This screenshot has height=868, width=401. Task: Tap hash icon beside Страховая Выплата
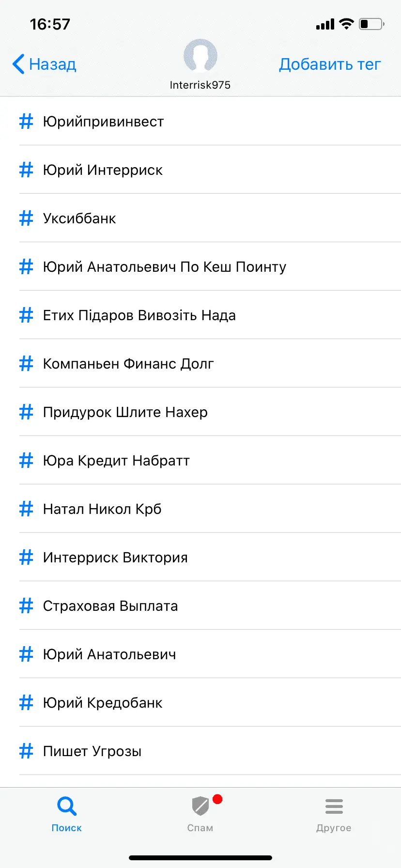(x=26, y=605)
